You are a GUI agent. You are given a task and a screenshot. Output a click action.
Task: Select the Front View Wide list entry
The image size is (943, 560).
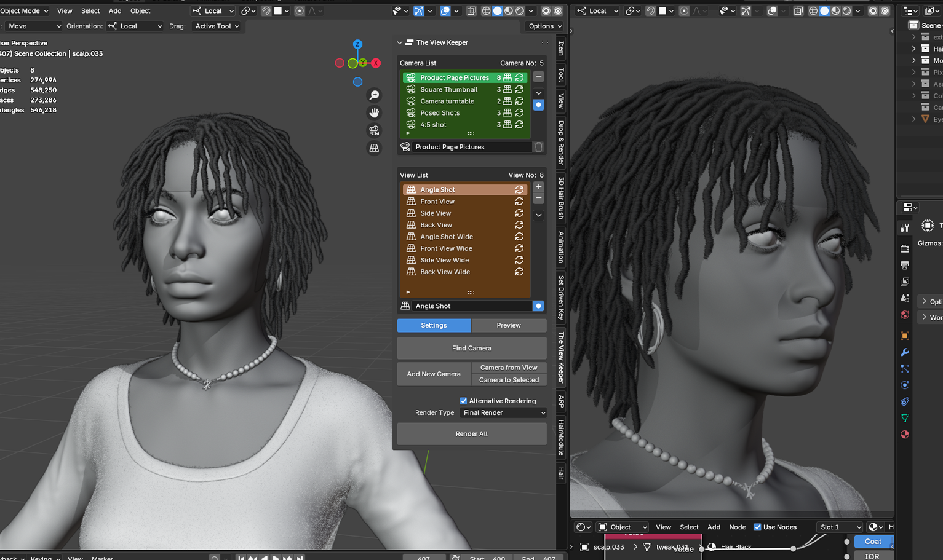click(465, 248)
